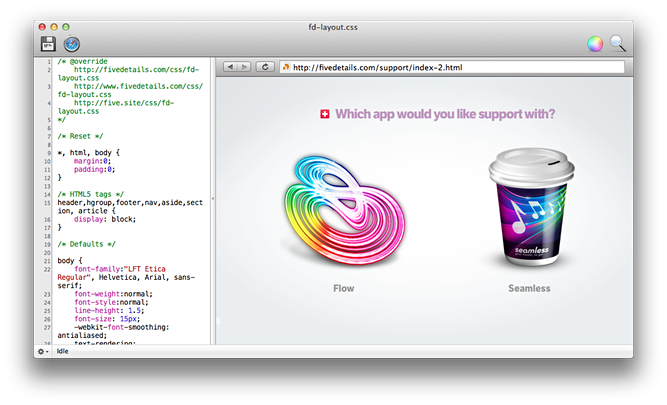This screenshot has width=667, height=405.
Task: Open the color wheel picker
Action: (596, 44)
